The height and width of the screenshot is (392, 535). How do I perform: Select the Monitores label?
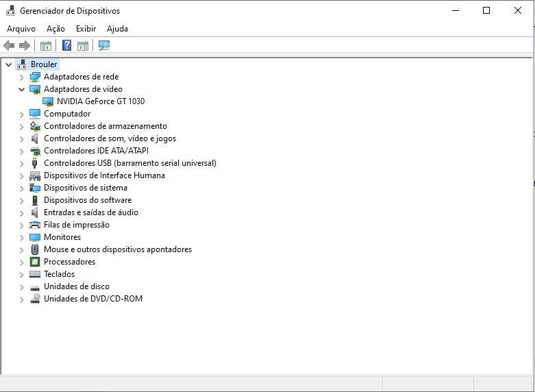coord(62,237)
